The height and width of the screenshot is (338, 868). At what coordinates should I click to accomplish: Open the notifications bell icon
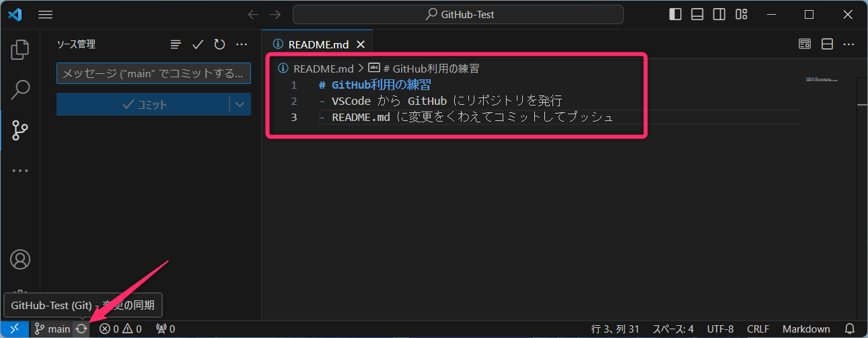pyautogui.click(x=850, y=329)
